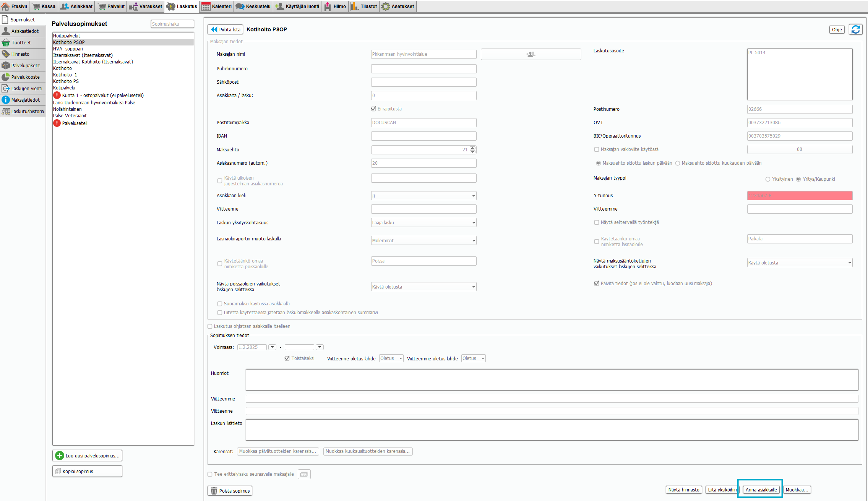Enable Näytä seliteriveillä työntekijä checkbox
Screen dimensions: 868x501
click(597, 222)
